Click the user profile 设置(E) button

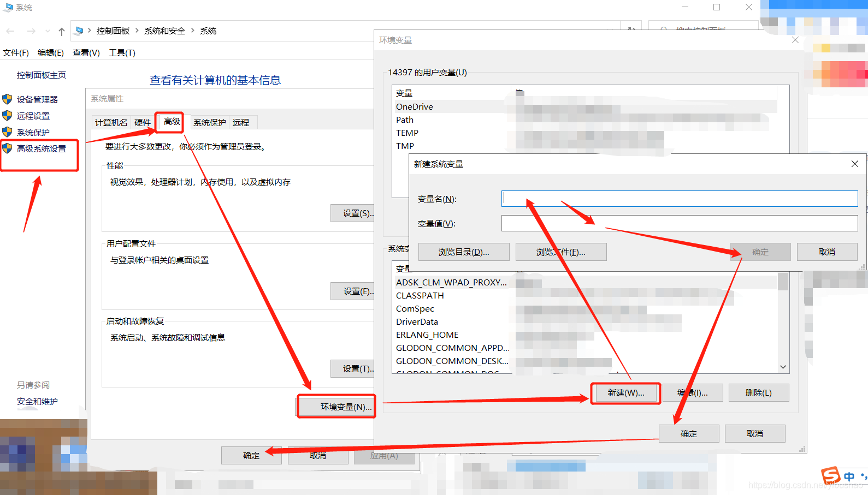click(x=352, y=291)
